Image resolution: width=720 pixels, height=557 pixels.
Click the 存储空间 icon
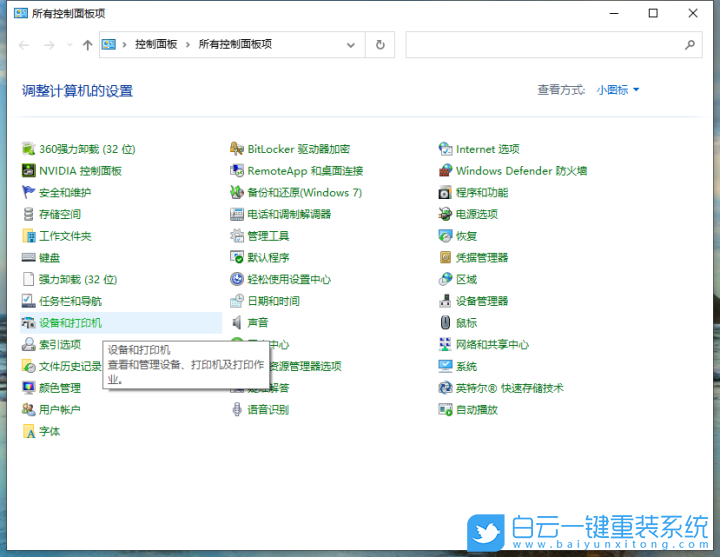[28, 214]
